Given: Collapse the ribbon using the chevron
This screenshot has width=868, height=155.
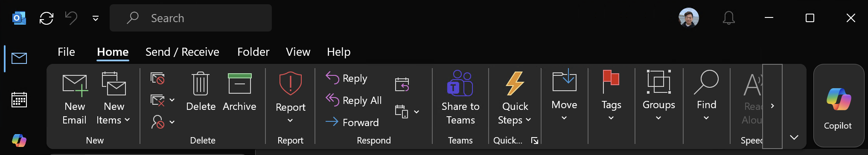Looking at the screenshot, I should tap(794, 138).
